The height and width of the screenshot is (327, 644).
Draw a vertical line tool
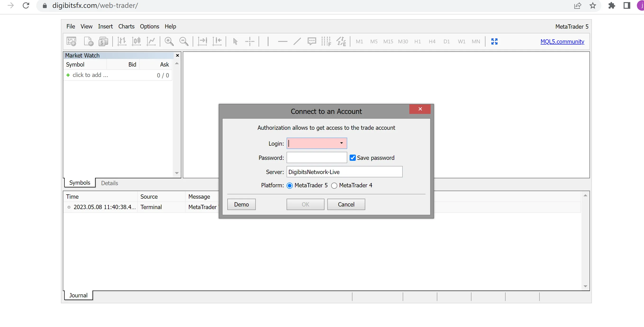tap(268, 41)
